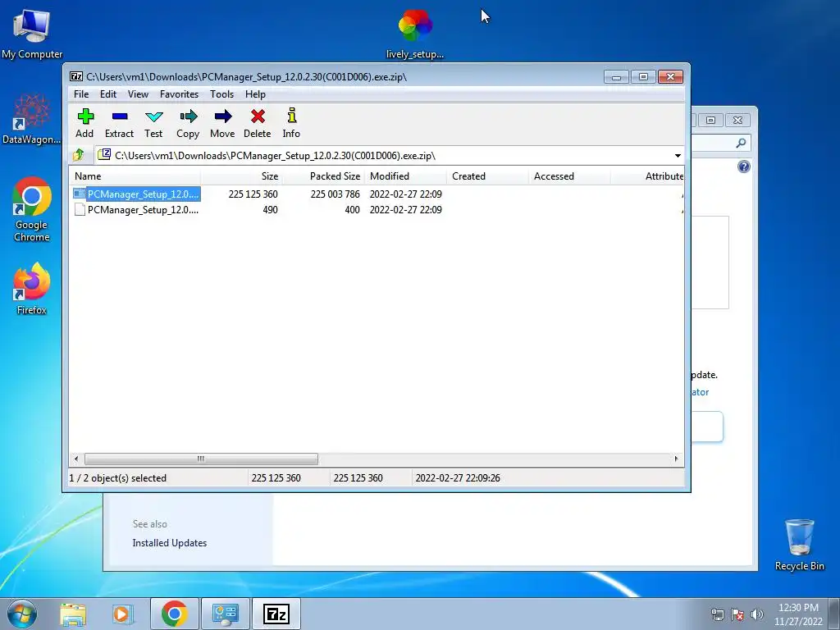840x630 pixels.
Task: Open the Edit menu
Action: coord(108,94)
